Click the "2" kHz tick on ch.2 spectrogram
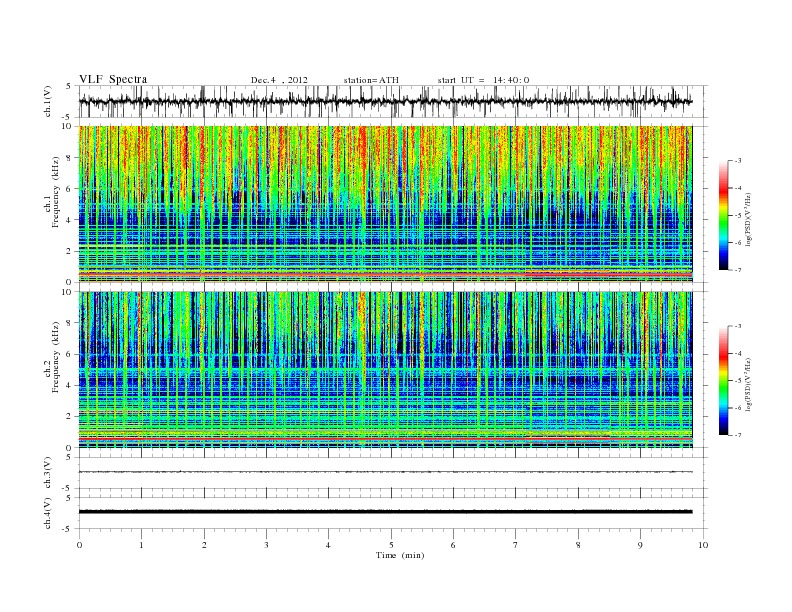Image resolution: width=792 pixels, height=612 pixels. coord(69,417)
